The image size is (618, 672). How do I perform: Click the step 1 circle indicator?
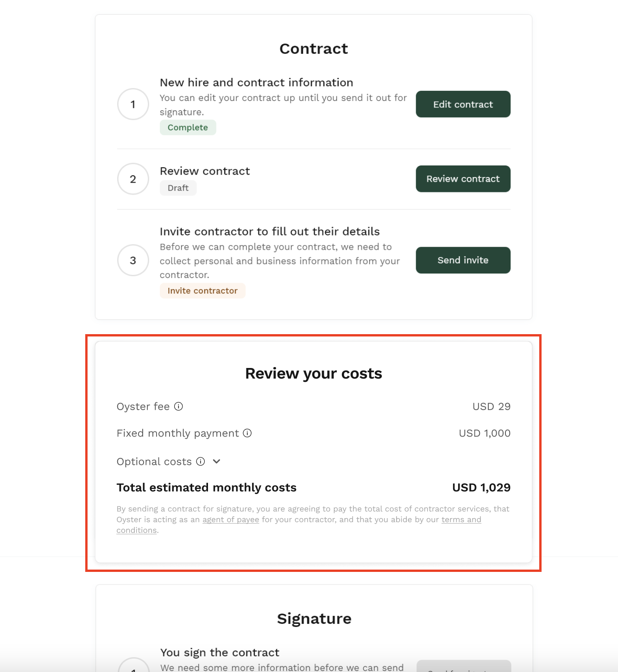[133, 104]
